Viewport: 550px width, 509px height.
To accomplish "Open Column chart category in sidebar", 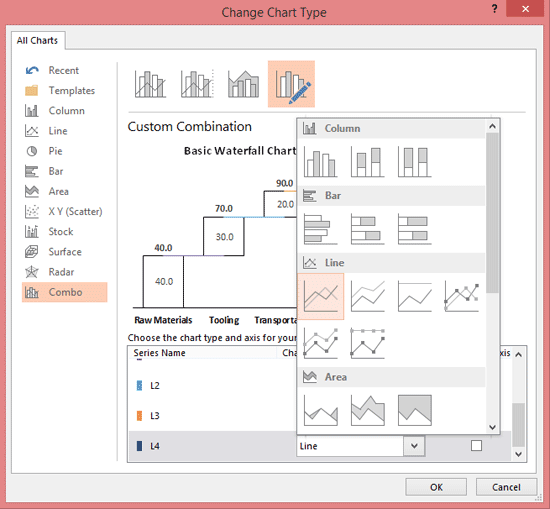I will pyautogui.click(x=65, y=111).
